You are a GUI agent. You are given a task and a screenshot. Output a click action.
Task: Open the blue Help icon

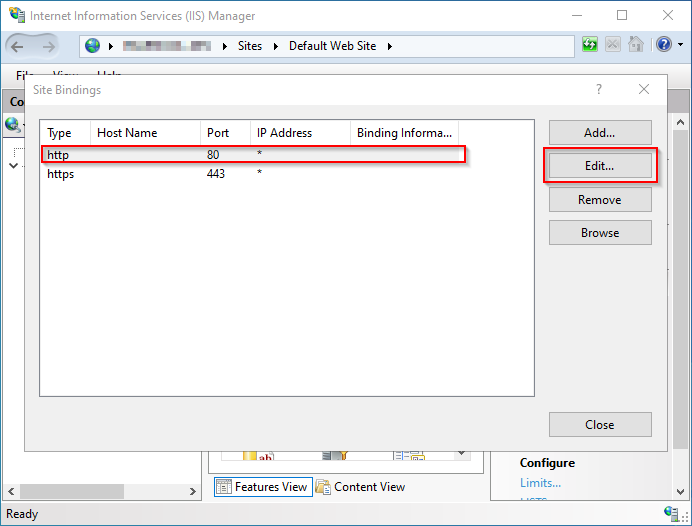tap(664, 44)
